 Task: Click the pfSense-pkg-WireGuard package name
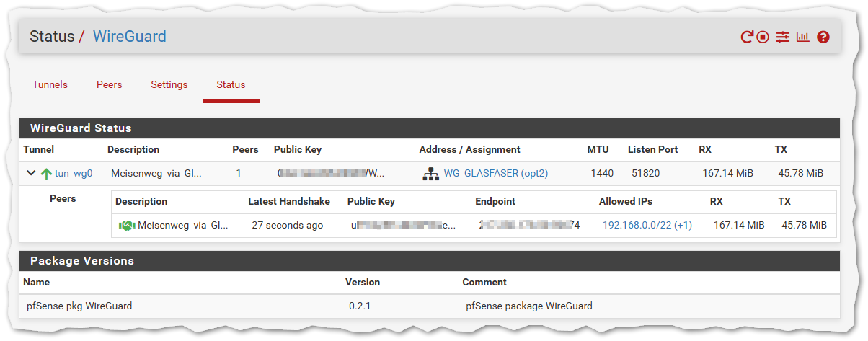point(79,306)
